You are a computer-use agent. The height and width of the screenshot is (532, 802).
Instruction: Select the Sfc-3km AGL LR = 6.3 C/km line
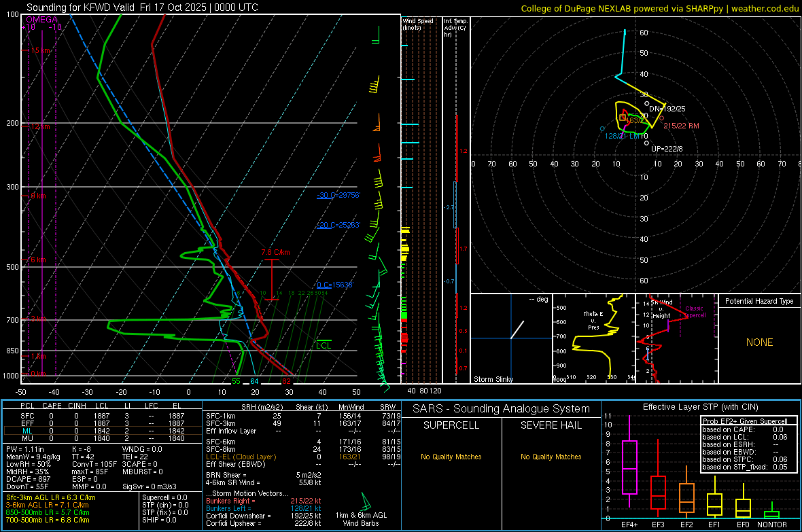point(51,497)
